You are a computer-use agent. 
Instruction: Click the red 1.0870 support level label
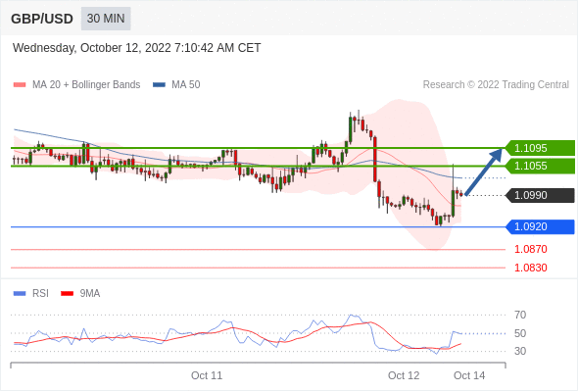click(530, 249)
